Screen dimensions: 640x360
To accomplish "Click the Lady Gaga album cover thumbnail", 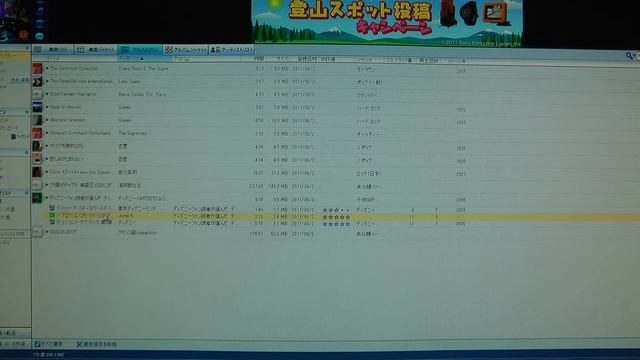I will [37, 82].
